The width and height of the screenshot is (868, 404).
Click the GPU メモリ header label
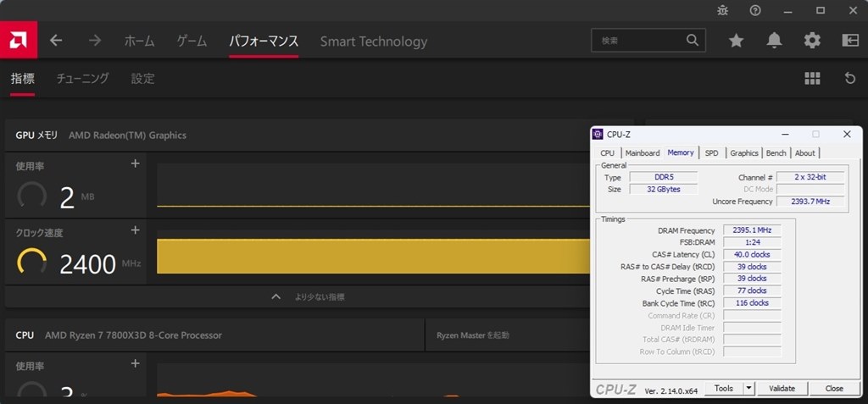36,135
